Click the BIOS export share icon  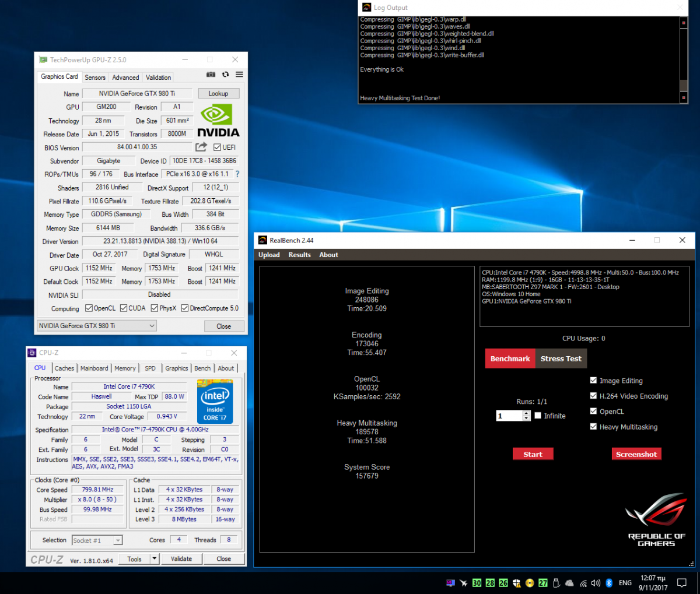[x=201, y=147]
